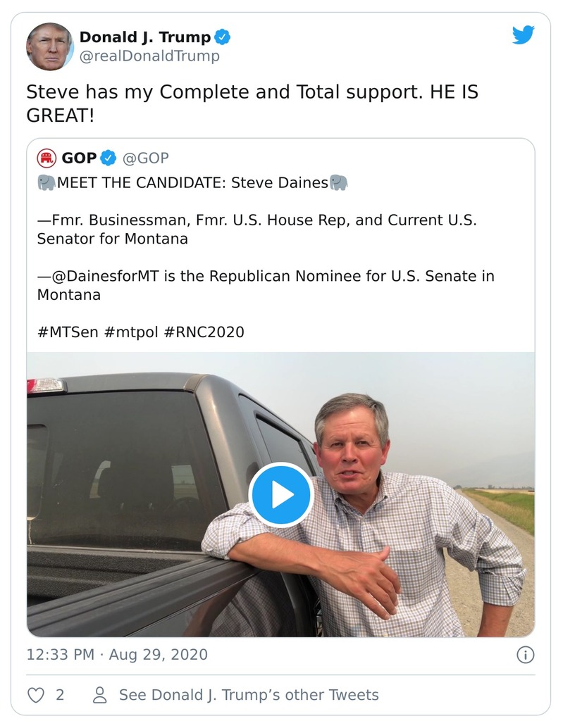Click the #MTSen hashtag
563x728 pixels.
68,332
